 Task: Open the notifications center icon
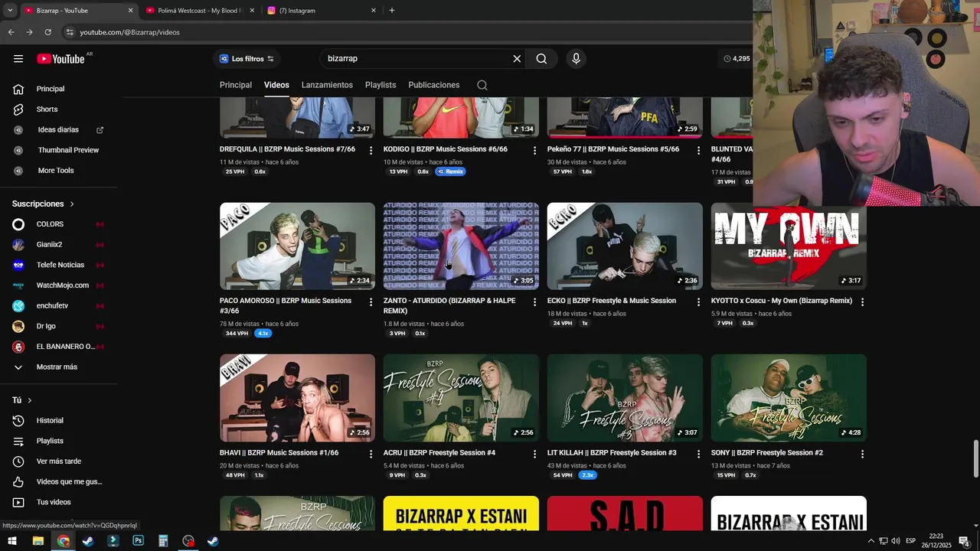pyautogui.click(x=964, y=541)
